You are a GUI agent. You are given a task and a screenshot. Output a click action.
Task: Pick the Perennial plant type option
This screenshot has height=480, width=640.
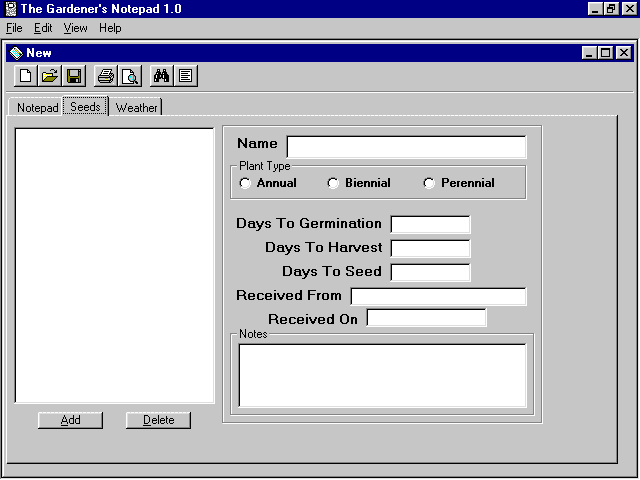[429, 183]
